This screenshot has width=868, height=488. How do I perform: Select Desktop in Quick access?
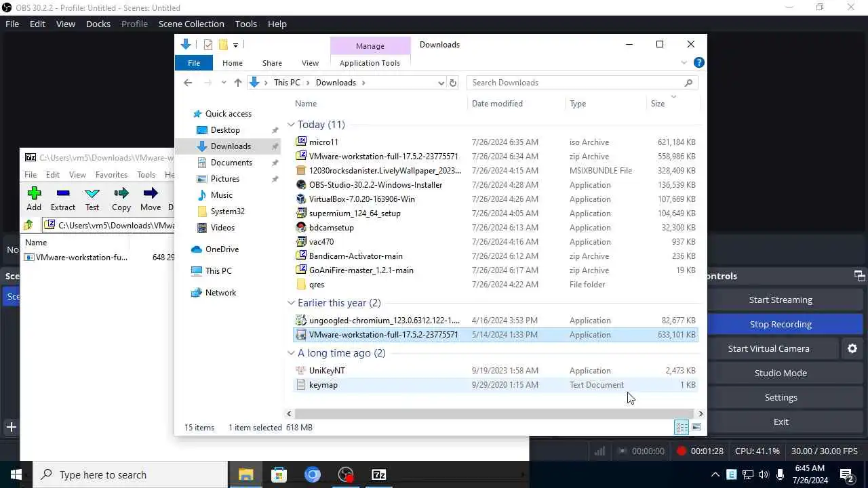(x=225, y=130)
